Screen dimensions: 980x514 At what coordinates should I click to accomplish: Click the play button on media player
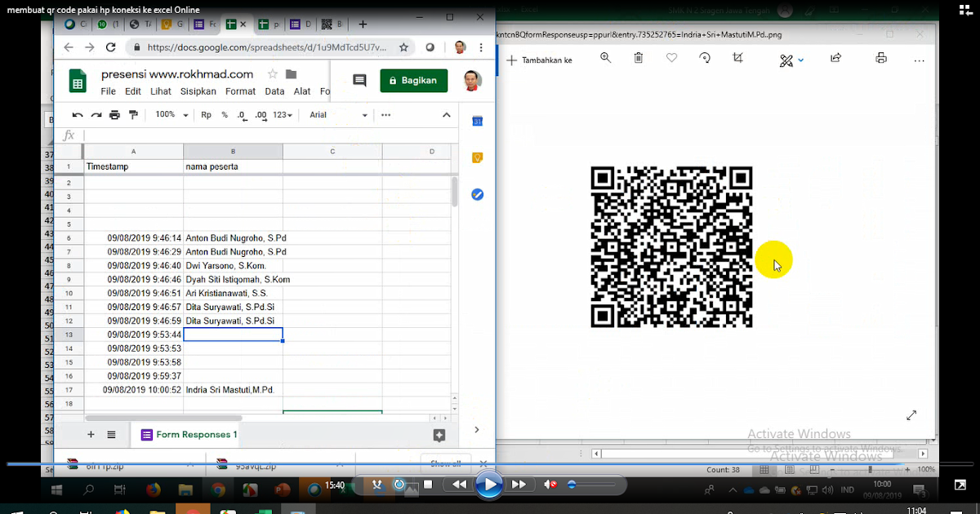click(489, 485)
